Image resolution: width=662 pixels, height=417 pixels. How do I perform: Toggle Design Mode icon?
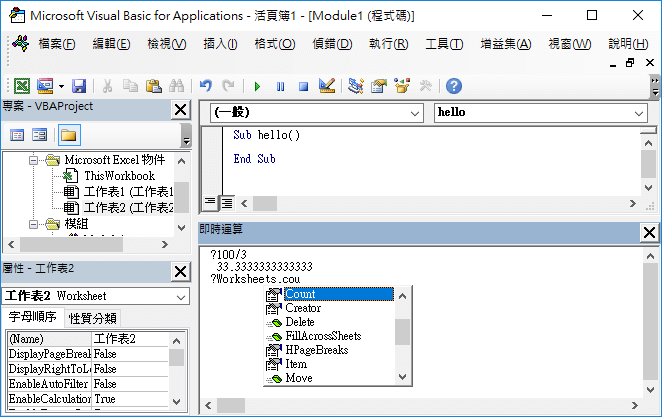click(327, 86)
